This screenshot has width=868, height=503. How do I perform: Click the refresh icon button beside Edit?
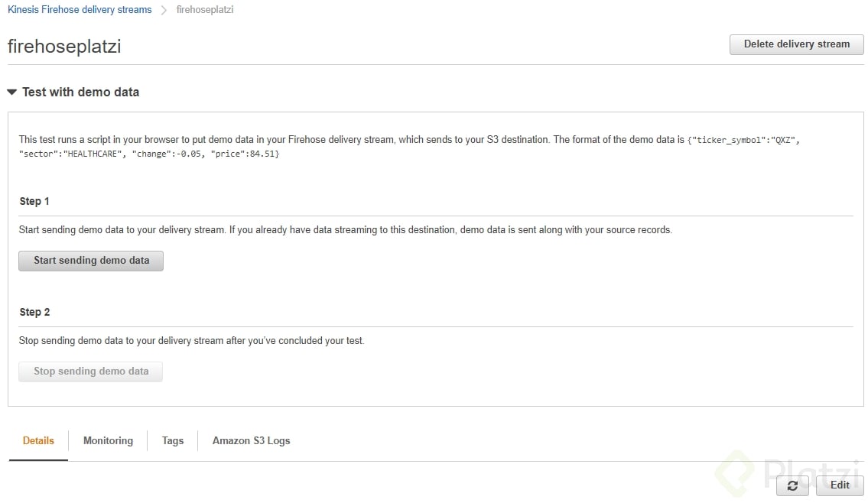(792, 485)
